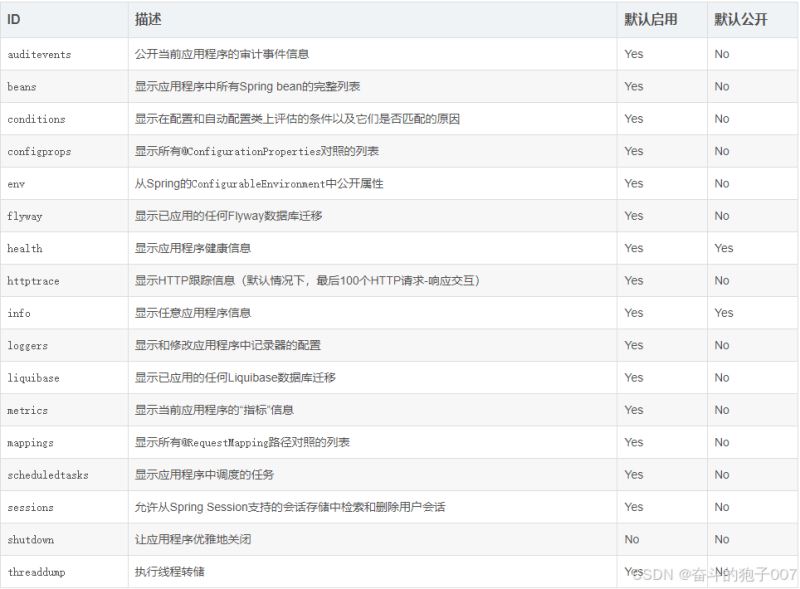Screen dimensions: 800x589
Task: Click sessions row's default-enabled Yes value
Action: pos(634,507)
